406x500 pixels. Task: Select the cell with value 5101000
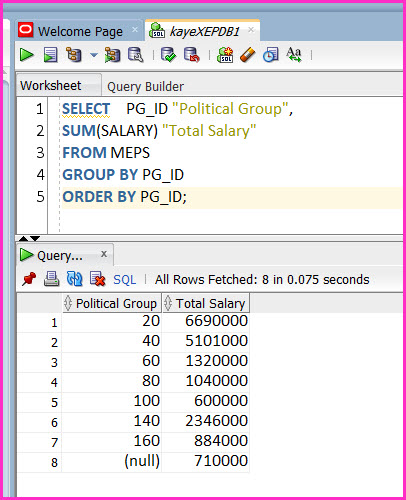[206, 341]
